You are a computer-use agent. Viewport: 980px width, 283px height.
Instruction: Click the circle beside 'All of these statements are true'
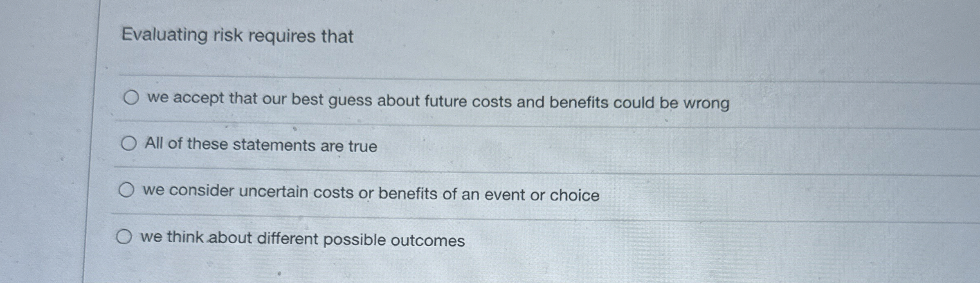[128, 143]
